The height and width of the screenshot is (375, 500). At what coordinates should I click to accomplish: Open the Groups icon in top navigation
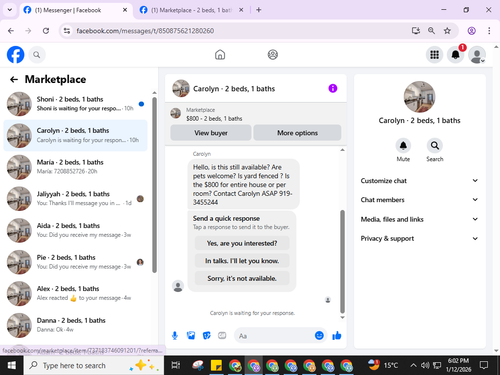273,55
